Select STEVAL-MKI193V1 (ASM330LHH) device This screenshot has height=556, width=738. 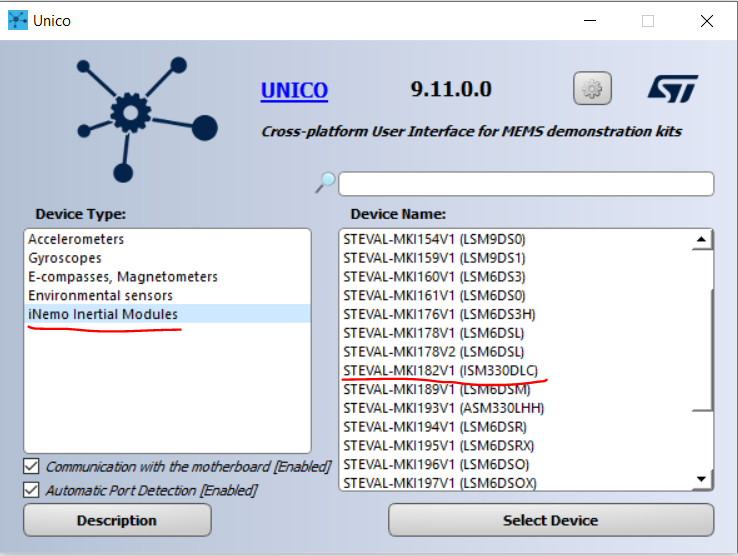[515, 408]
